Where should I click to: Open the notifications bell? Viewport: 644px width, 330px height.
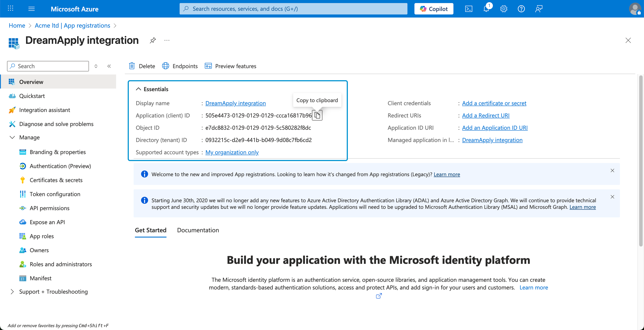click(x=486, y=9)
